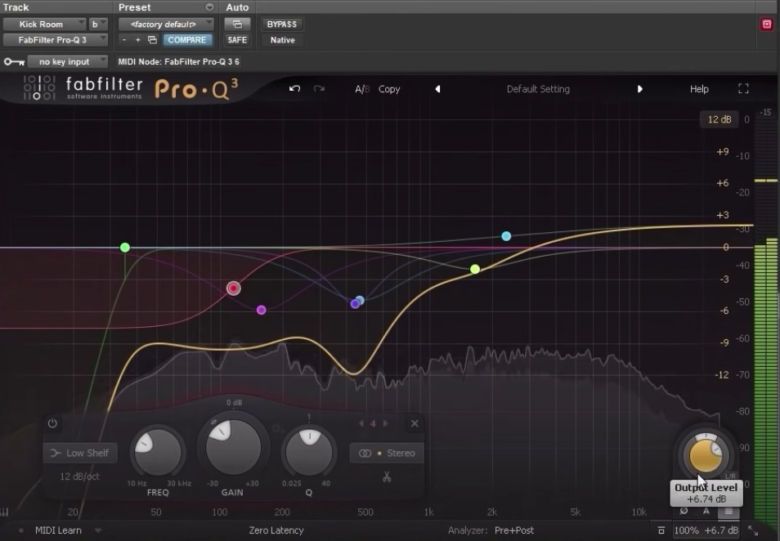Click the MIDI Node: FabFilter Pro-Q 3 6 label
Screen dimensions: 780x541
point(179,62)
